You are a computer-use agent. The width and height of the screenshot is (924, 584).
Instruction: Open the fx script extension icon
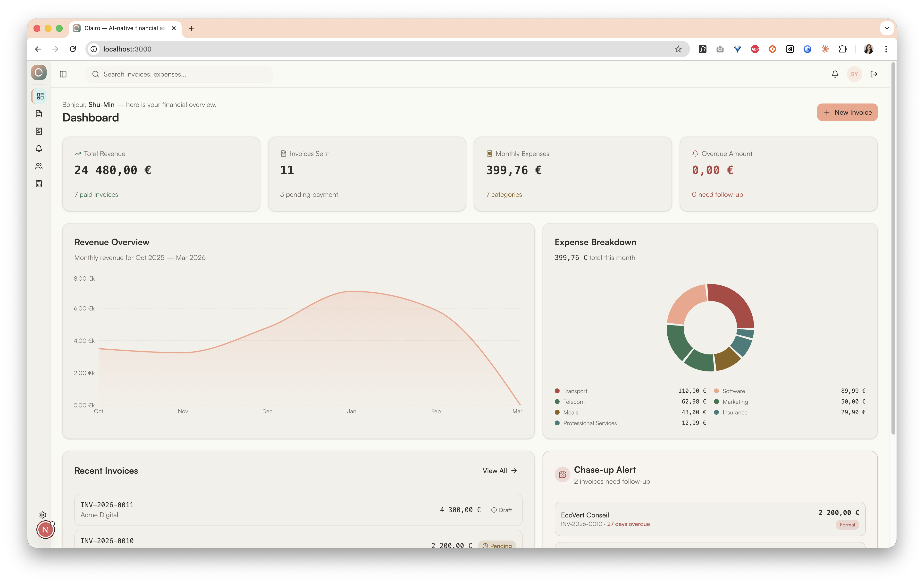coord(702,49)
